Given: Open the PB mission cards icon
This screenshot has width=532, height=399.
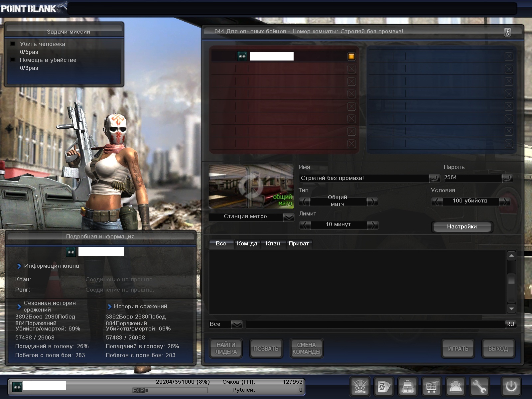Looking at the screenshot, I should [x=384, y=386].
